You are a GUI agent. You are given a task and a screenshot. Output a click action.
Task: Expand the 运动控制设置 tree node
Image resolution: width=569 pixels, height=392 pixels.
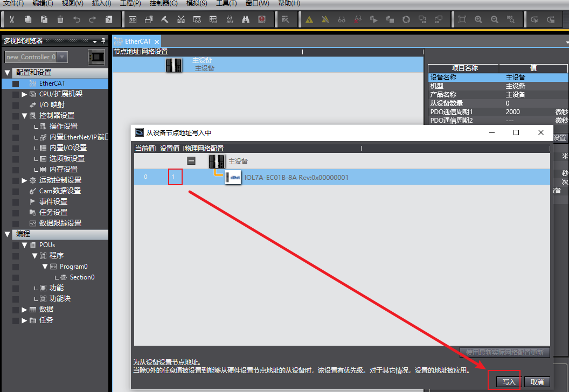coord(24,180)
